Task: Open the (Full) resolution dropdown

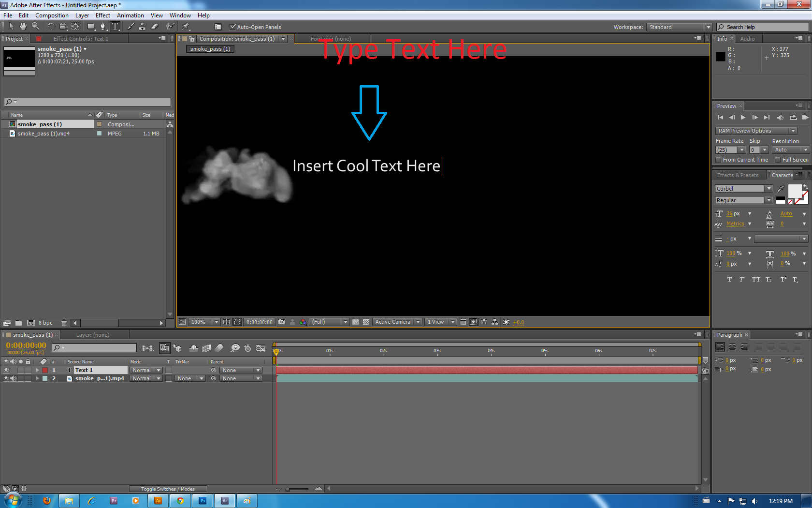Action: point(329,322)
